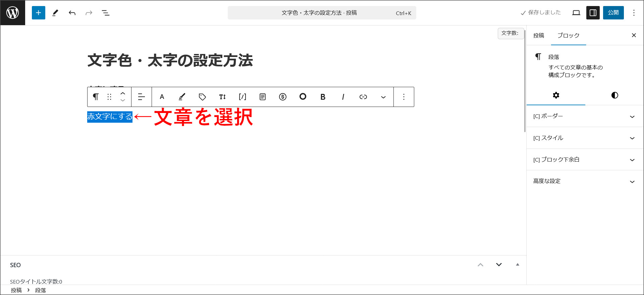Open the font size TT tool
Screen dimensions: 644x295
pyautogui.click(x=222, y=97)
